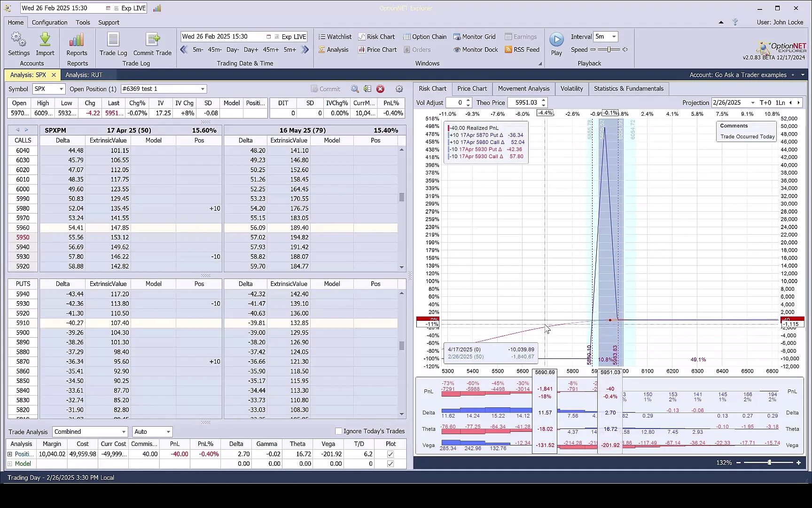Open the RSS Feed window
This screenshot has height=508, width=812.
point(522,49)
